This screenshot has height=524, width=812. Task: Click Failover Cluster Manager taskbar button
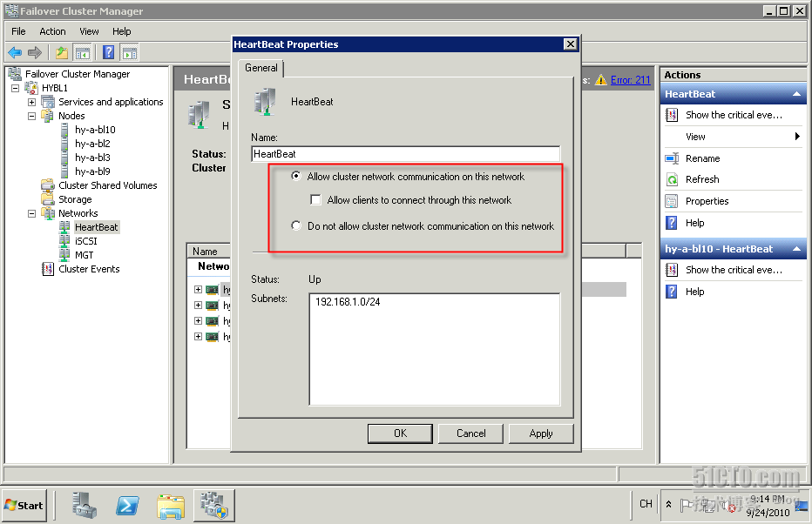tap(214, 506)
